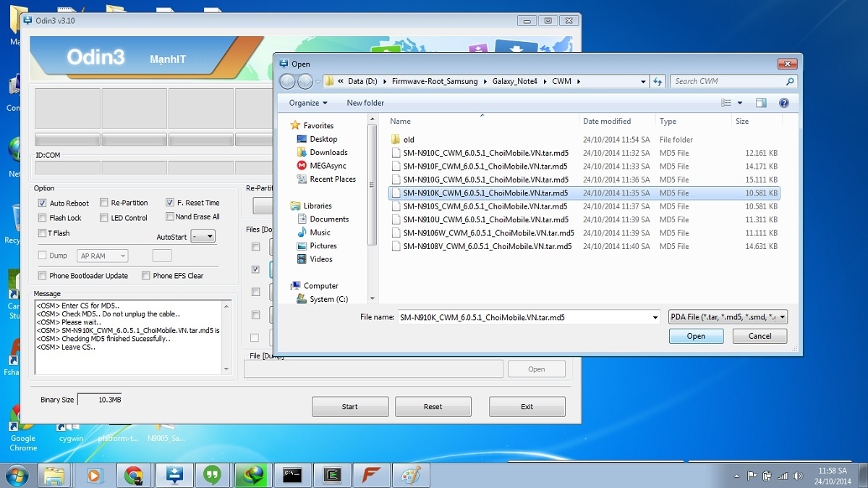868x488 pixels.
Task: Tick the Phone EFS Clear checkbox
Action: 146,276
